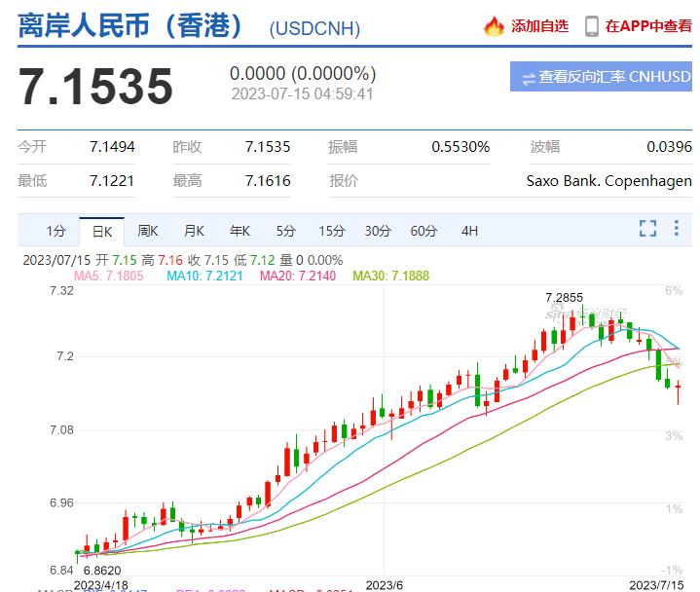Viewport: 700px width, 592px height.
Task: Click the 振幅 value 0.5530%
Action: [x=461, y=146]
